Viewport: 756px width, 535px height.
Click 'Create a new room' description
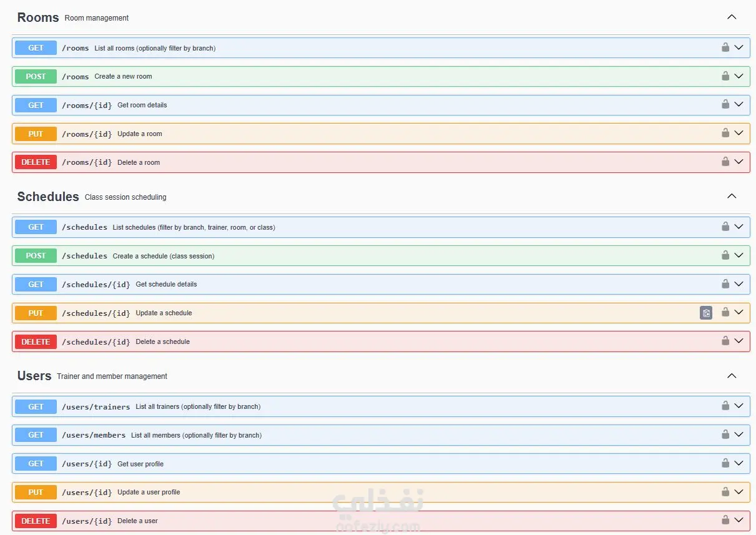(x=123, y=76)
